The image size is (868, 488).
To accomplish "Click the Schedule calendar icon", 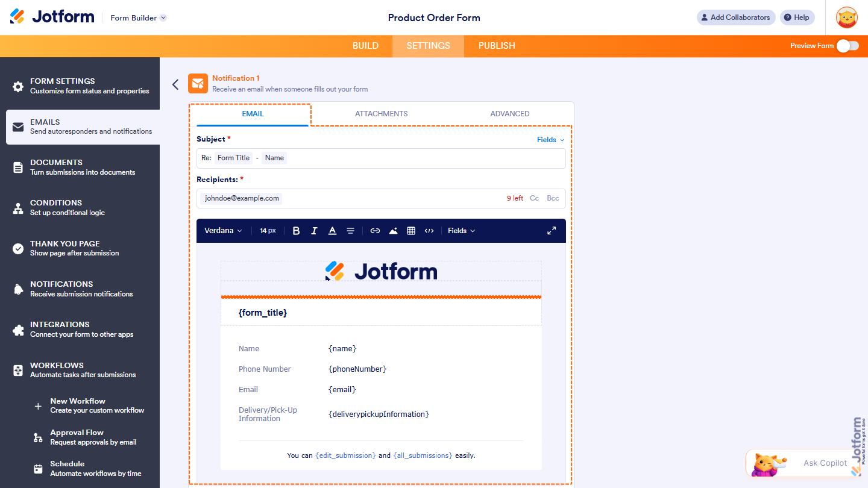I will click(x=38, y=469).
